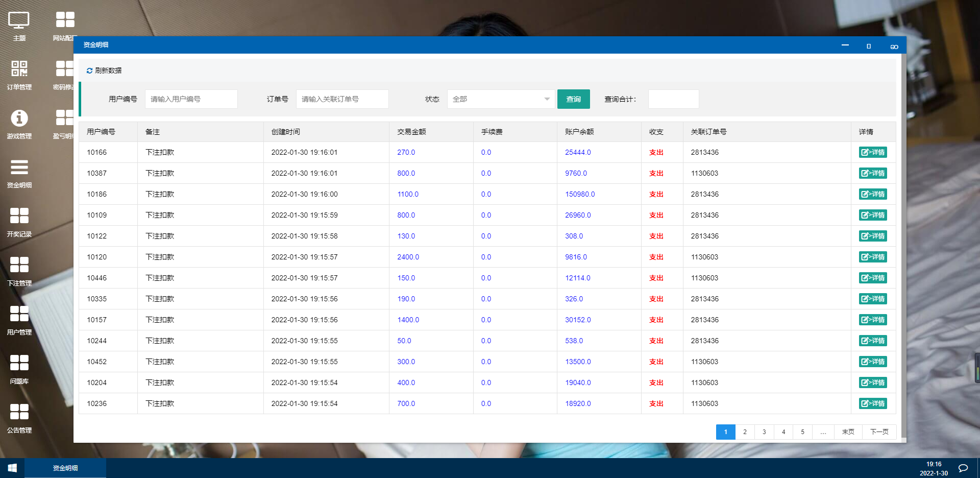This screenshot has width=980, height=478.
Task: Click 下一页 next page link
Action: click(879, 432)
